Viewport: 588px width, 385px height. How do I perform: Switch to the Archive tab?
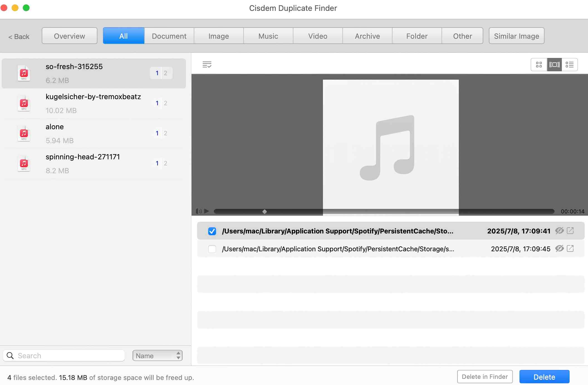coord(367,36)
